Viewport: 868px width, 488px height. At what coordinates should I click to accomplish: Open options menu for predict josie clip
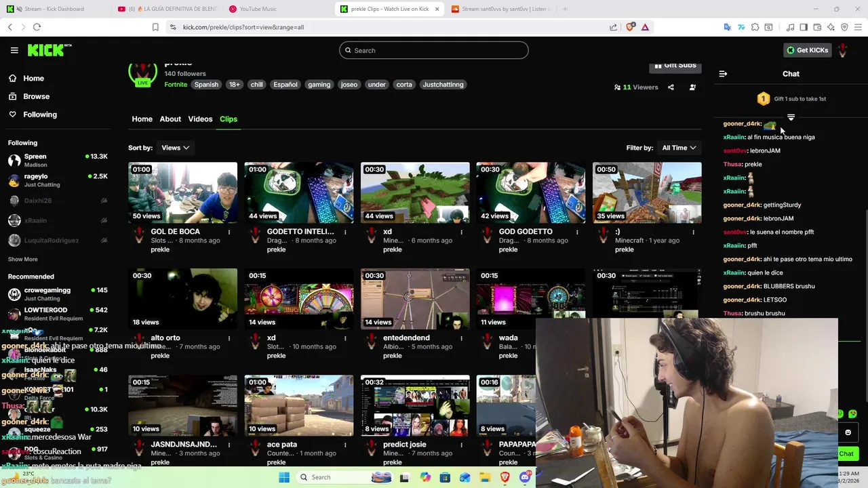(x=461, y=445)
